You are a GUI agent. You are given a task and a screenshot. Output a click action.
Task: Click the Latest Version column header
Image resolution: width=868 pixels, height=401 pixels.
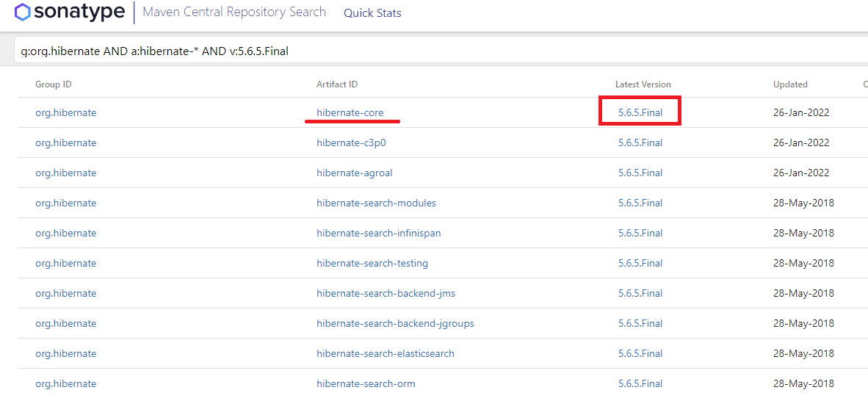coord(643,84)
